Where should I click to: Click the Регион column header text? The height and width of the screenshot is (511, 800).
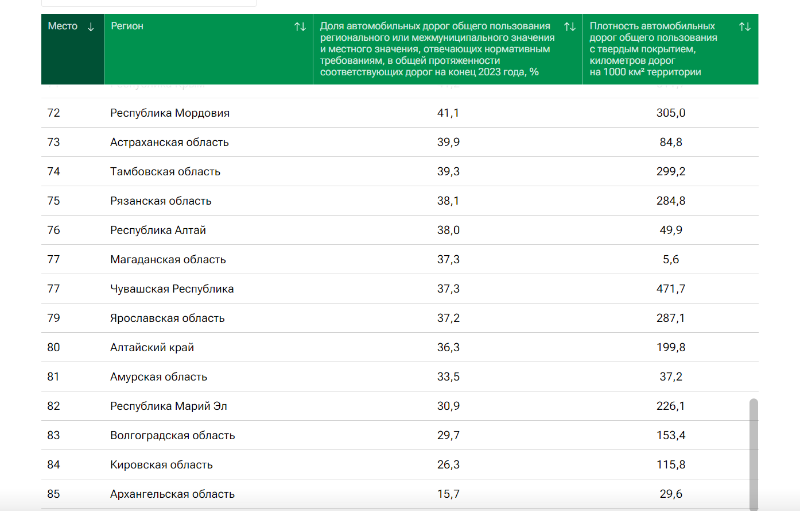click(x=127, y=26)
